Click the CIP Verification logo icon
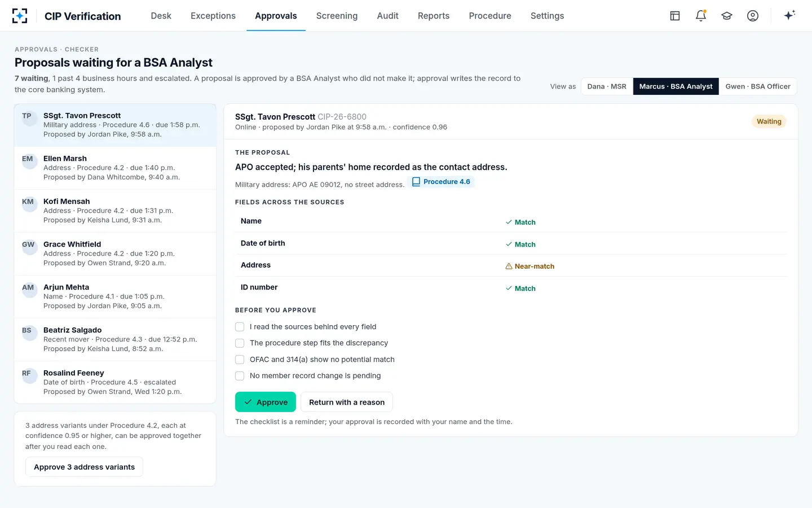 20,16
